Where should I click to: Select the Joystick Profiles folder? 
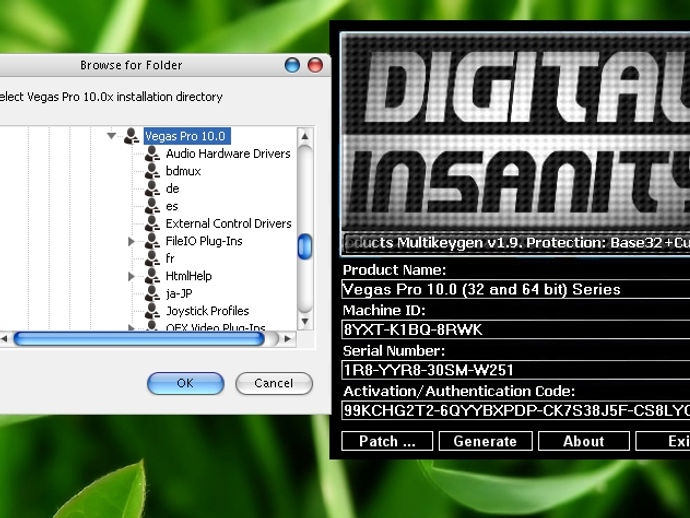tap(207, 311)
